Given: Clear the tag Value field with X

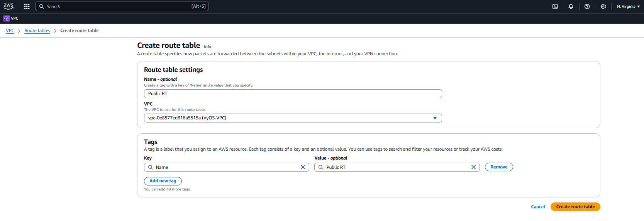Looking at the screenshot, I should 473,167.
